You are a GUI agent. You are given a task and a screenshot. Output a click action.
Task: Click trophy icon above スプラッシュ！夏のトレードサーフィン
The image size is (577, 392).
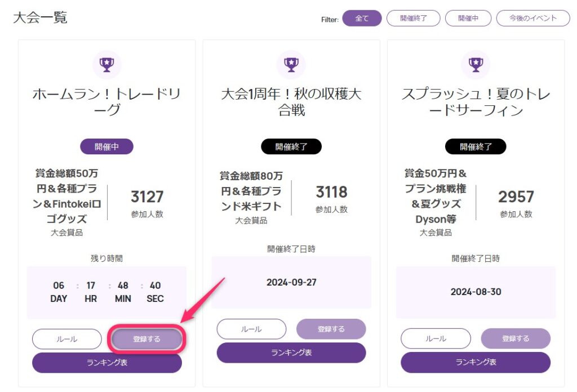tap(476, 65)
